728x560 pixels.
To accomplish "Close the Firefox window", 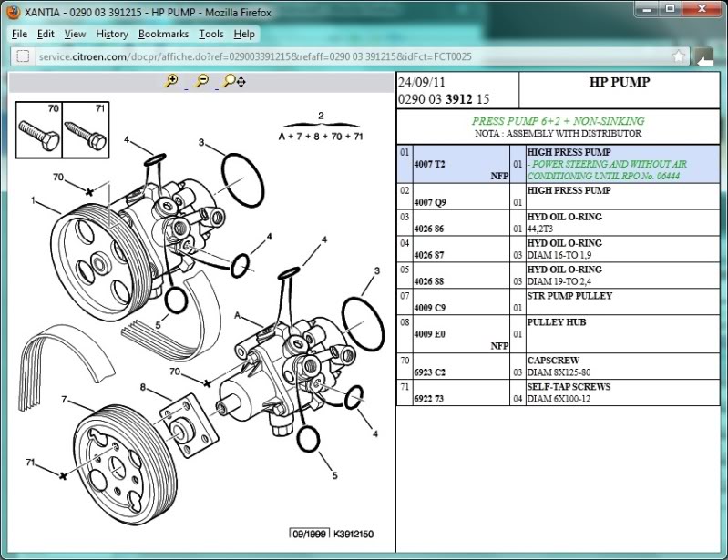I will 702,8.
